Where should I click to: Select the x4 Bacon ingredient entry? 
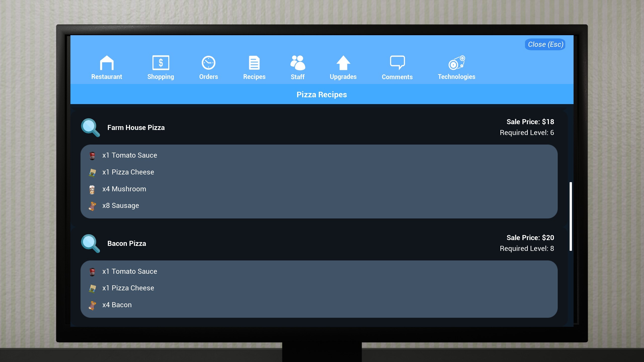click(x=117, y=305)
